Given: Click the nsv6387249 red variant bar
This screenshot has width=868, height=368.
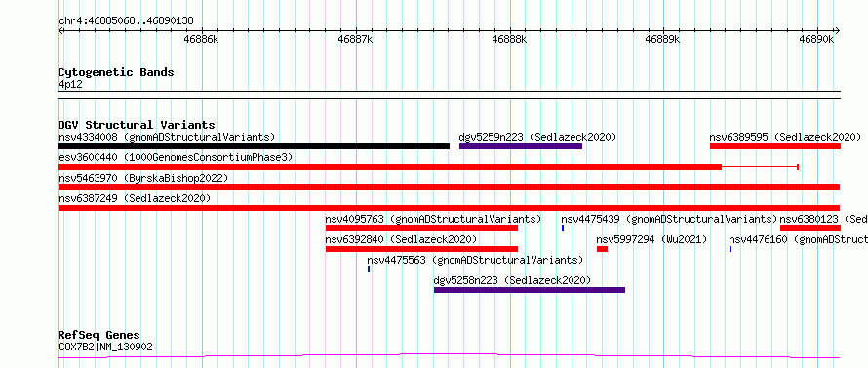Looking at the screenshot, I should click(x=449, y=208).
